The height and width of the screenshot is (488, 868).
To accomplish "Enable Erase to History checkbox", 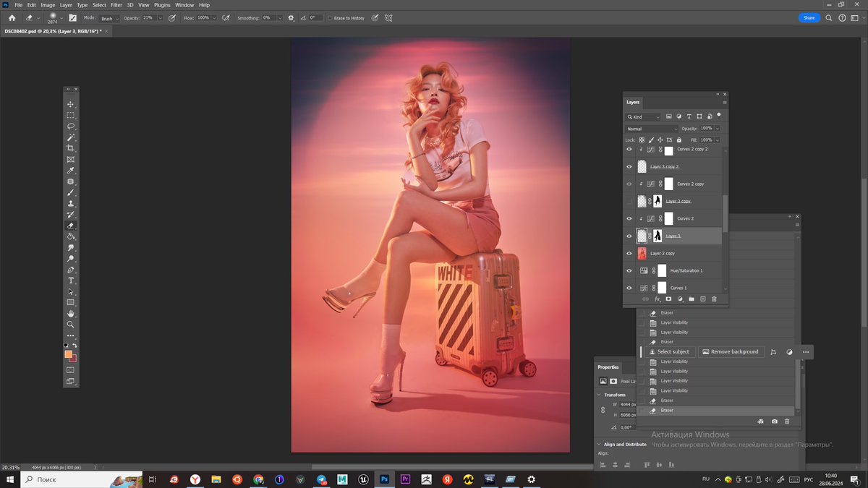I will [331, 17].
